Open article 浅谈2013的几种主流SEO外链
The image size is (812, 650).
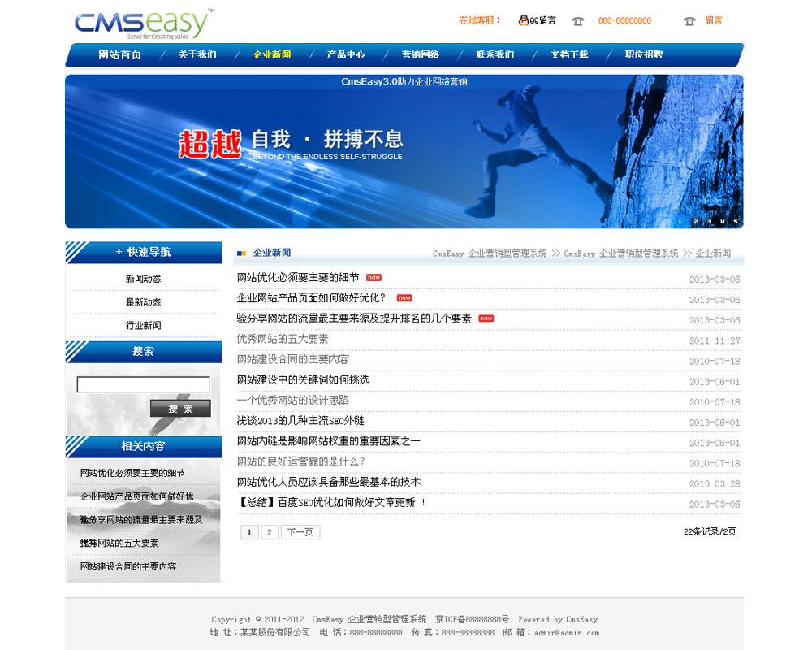pyautogui.click(x=300, y=421)
